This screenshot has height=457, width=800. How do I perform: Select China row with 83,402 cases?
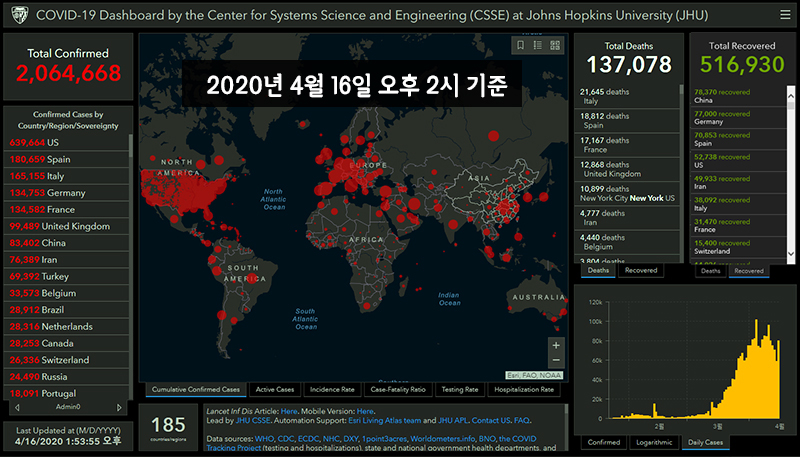(x=66, y=243)
